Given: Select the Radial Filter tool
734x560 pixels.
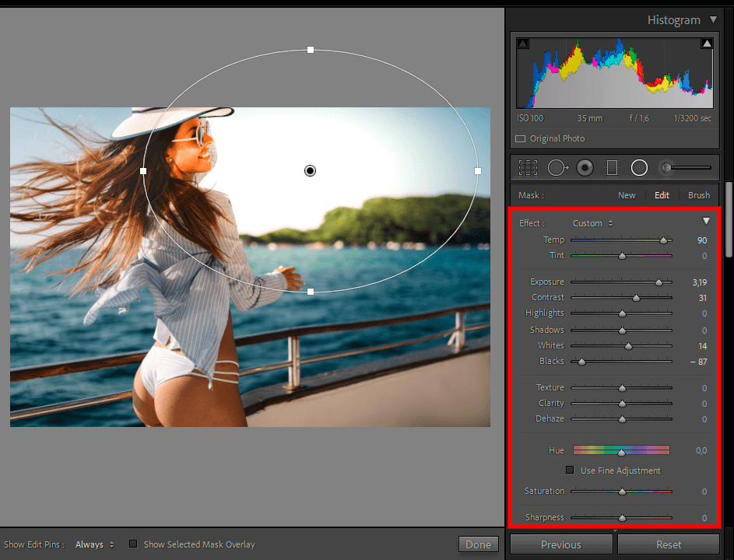Looking at the screenshot, I should tap(639, 167).
